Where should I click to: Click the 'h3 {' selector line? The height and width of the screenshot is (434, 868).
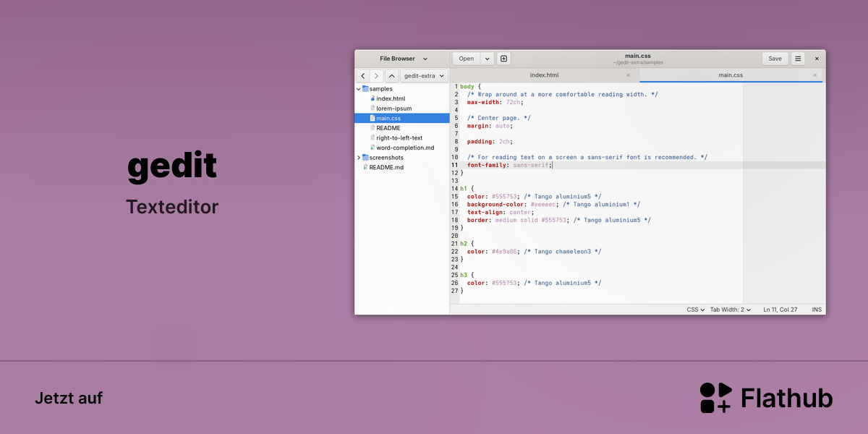[x=467, y=275]
